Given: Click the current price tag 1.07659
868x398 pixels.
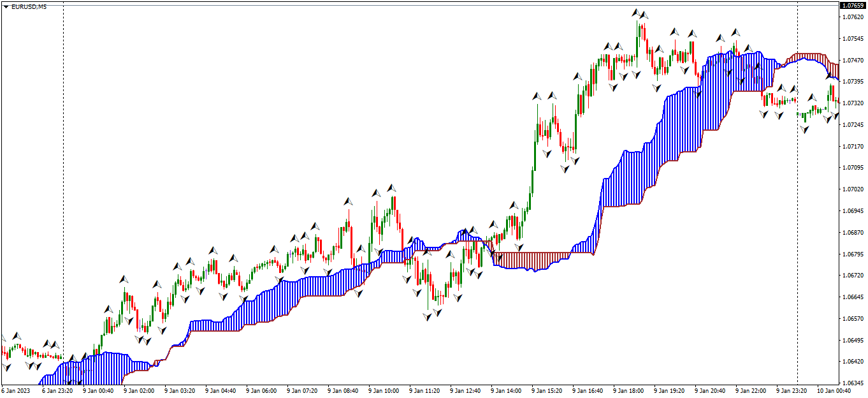Looking at the screenshot, I should [x=853, y=6].
